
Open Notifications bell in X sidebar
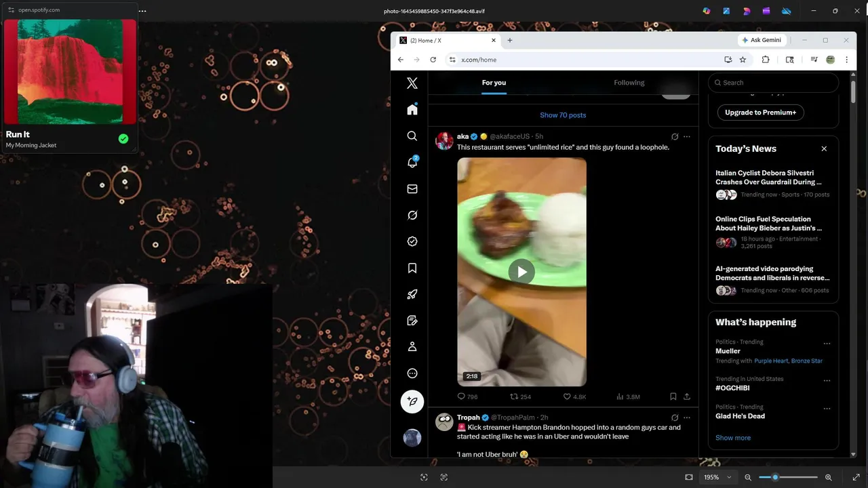412,163
